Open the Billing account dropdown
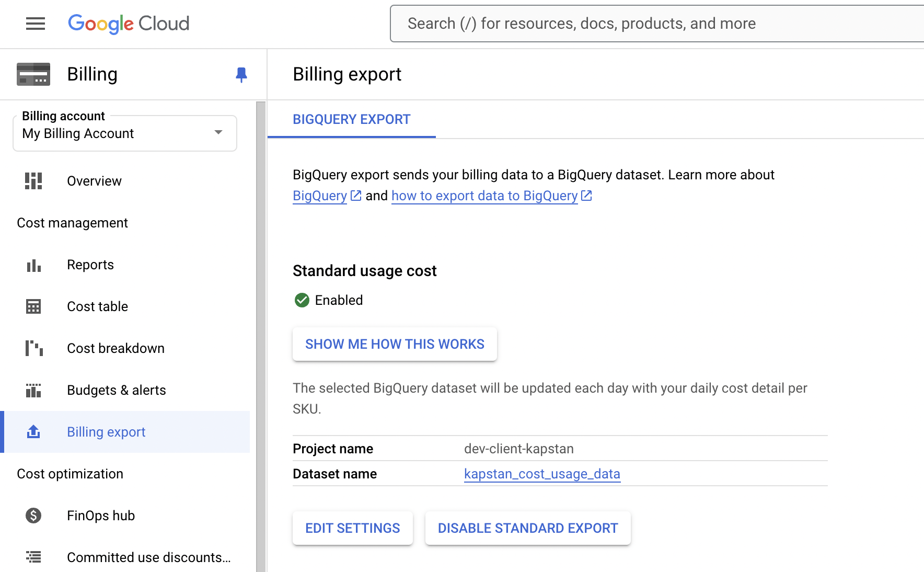The height and width of the screenshot is (572, 924). 125,133
